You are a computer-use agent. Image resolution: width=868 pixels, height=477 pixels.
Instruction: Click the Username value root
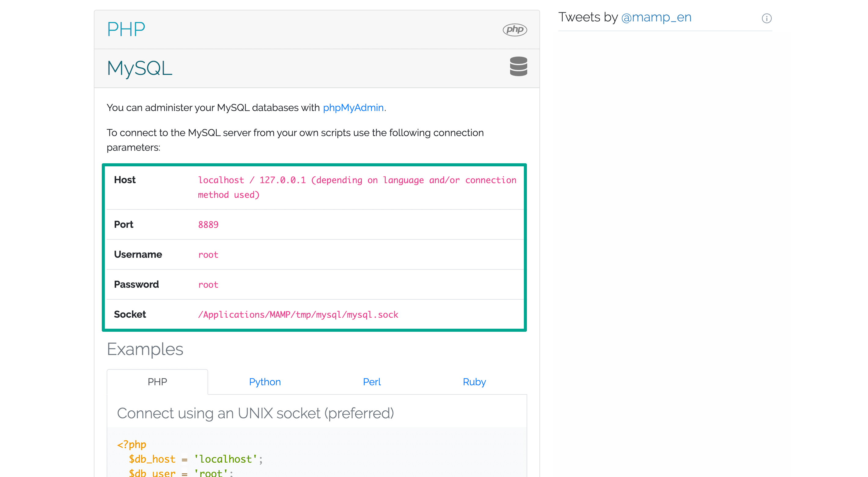pyautogui.click(x=208, y=255)
